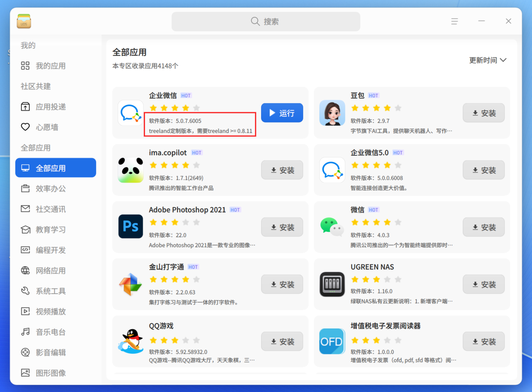This screenshot has width=532, height=392.
Task: Open the UGREEN NAS app icon
Action: click(332, 284)
